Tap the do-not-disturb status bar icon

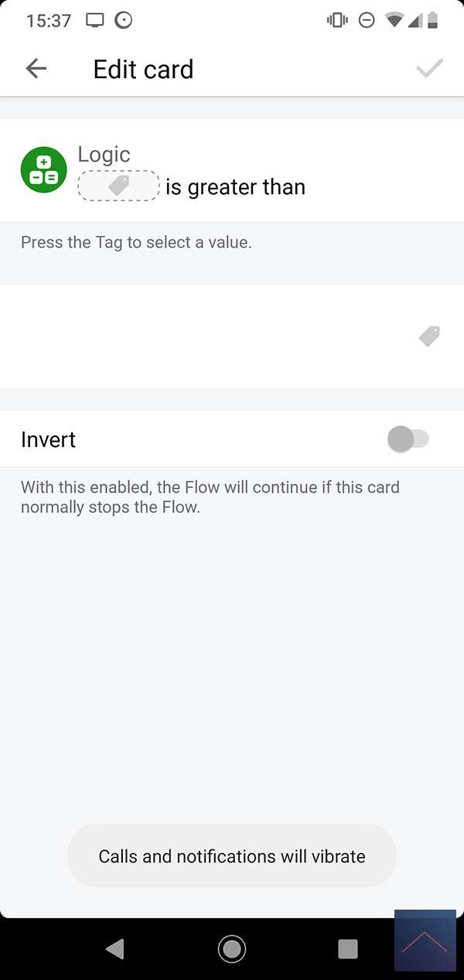point(367,20)
